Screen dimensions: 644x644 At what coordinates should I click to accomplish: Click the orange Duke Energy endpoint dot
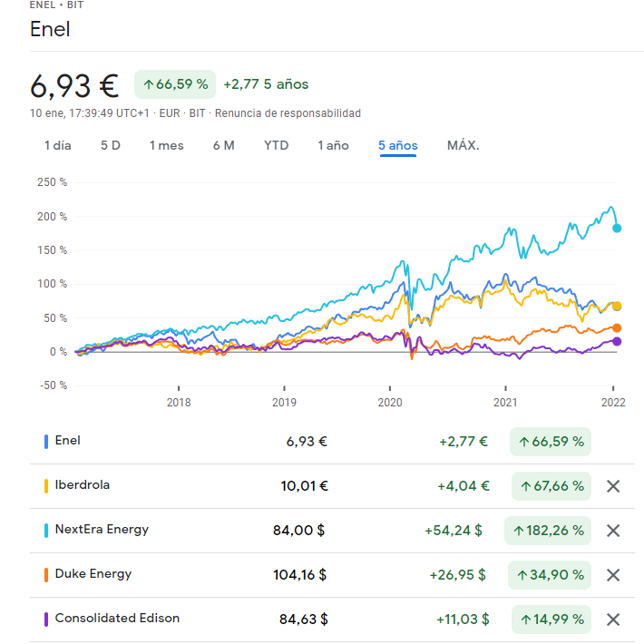pos(617,327)
